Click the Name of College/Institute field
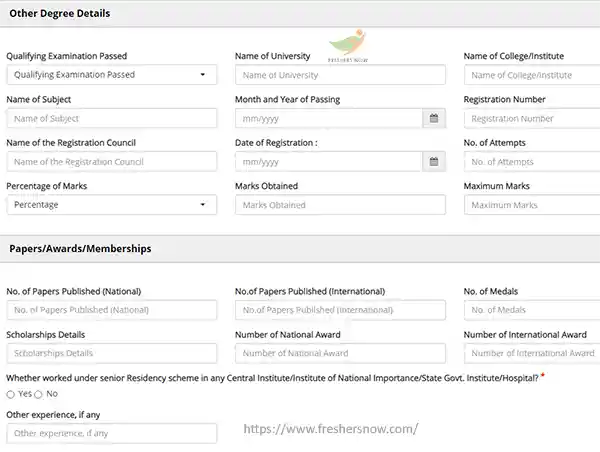 click(532, 75)
